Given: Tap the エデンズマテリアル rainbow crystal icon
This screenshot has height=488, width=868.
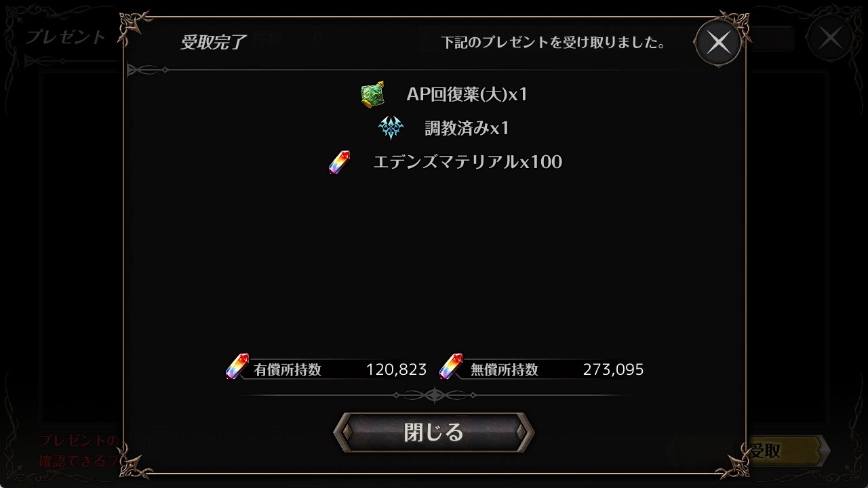Looking at the screenshot, I should 340,162.
